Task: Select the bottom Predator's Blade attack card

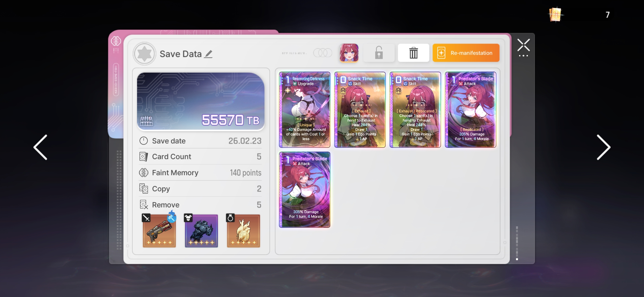Action: 304,190
